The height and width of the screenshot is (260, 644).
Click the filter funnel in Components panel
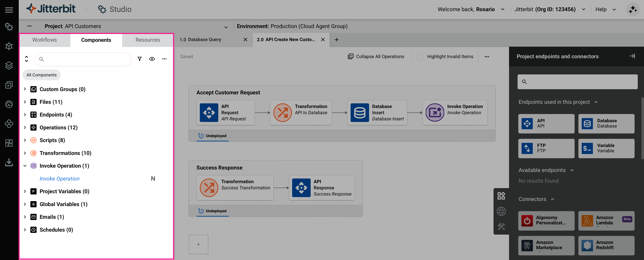pyautogui.click(x=139, y=59)
